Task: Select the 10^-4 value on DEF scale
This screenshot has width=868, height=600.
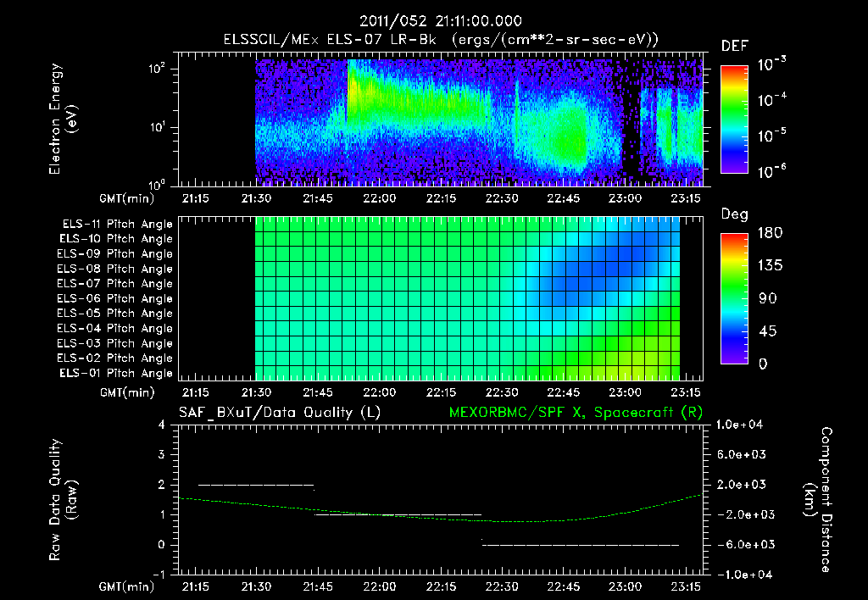Action: coord(771,100)
